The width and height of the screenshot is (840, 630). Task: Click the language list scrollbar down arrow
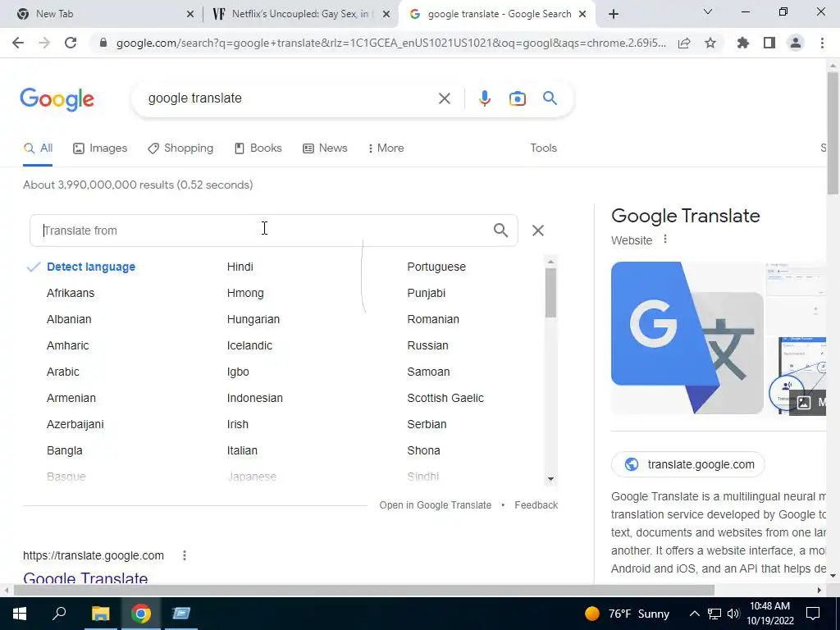pyautogui.click(x=550, y=479)
